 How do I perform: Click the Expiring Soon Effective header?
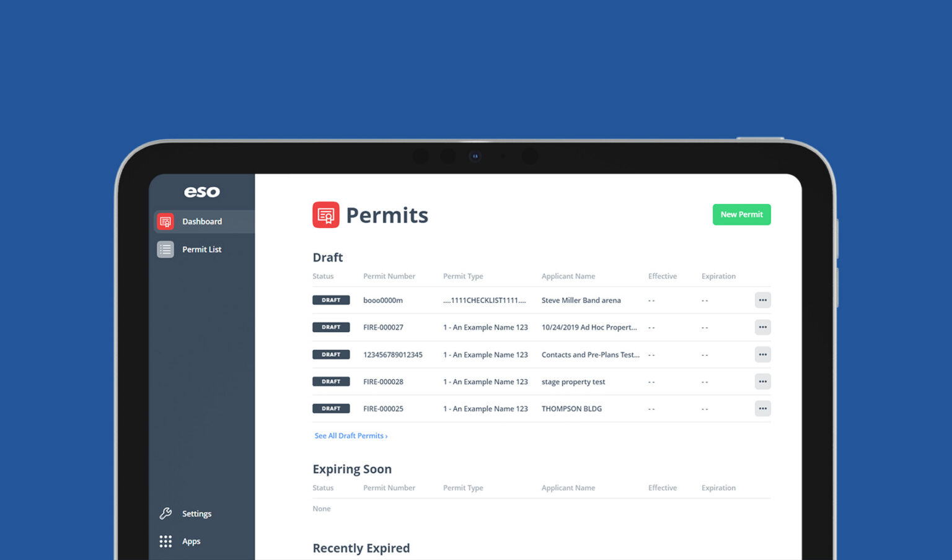click(663, 488)
